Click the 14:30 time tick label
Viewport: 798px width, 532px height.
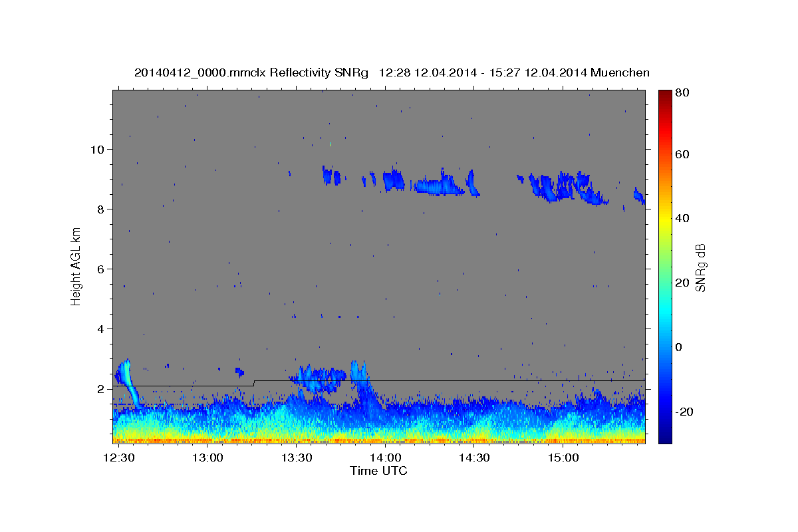coord(474,458)
